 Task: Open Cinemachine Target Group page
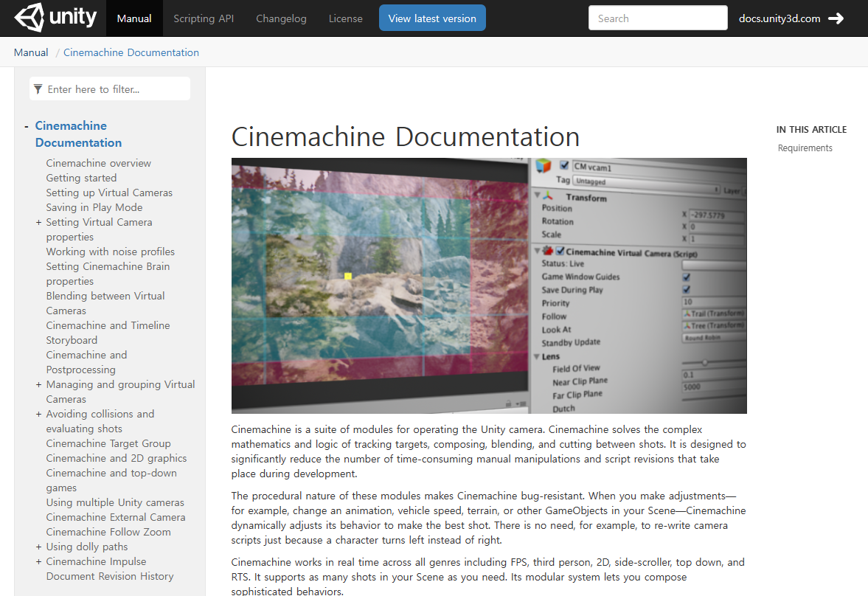(x=108, y=443)
